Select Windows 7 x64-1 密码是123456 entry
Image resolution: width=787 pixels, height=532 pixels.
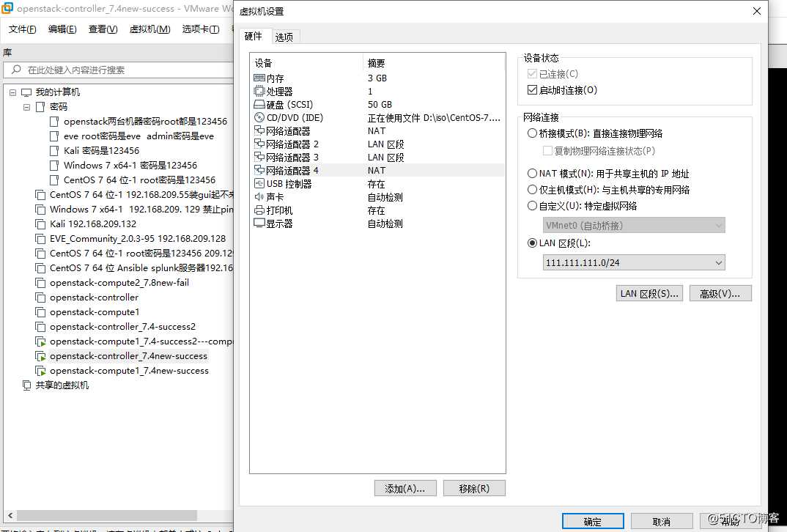coord(130,165)
